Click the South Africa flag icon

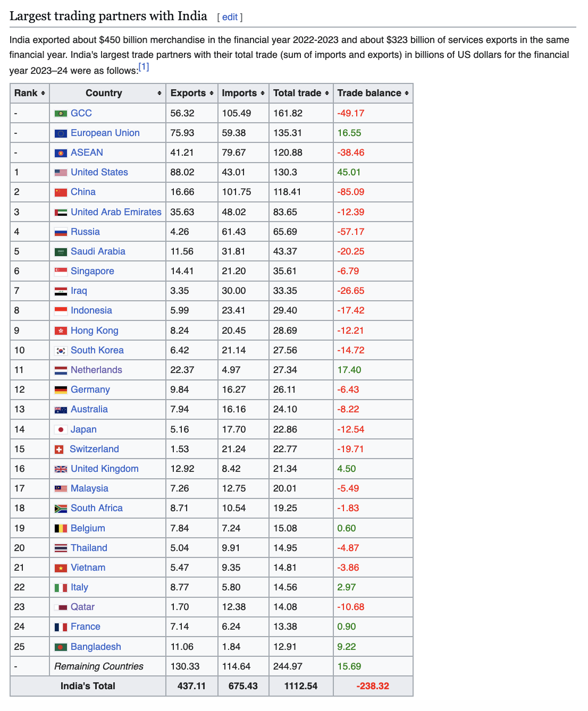(61, 509)
